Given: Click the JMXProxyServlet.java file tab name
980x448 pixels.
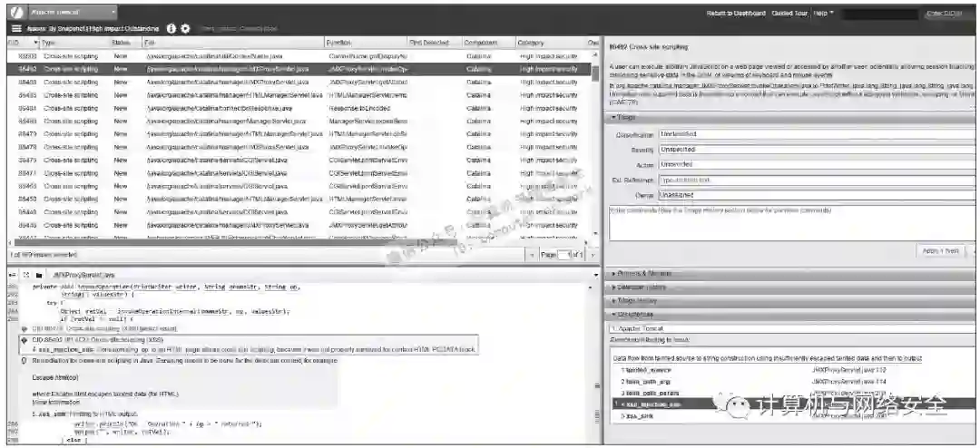Looking at the screenshot, I should pos(83,275).
